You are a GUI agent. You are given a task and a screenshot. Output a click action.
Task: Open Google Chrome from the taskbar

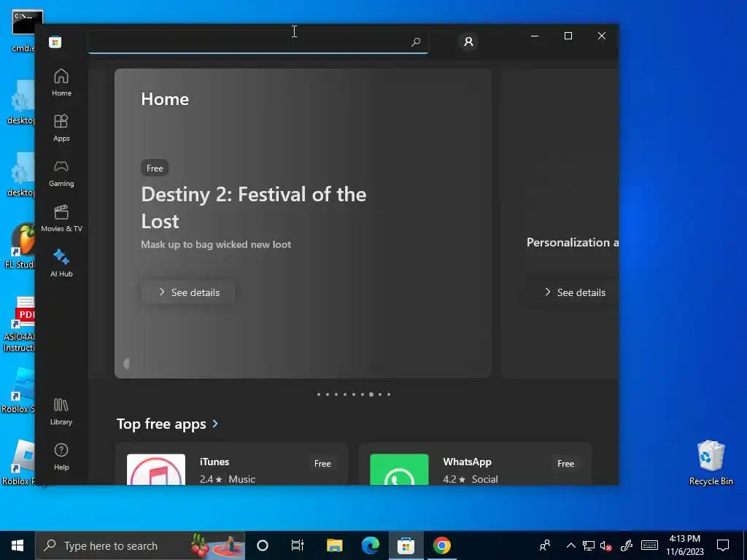click(x=441, y=545)
